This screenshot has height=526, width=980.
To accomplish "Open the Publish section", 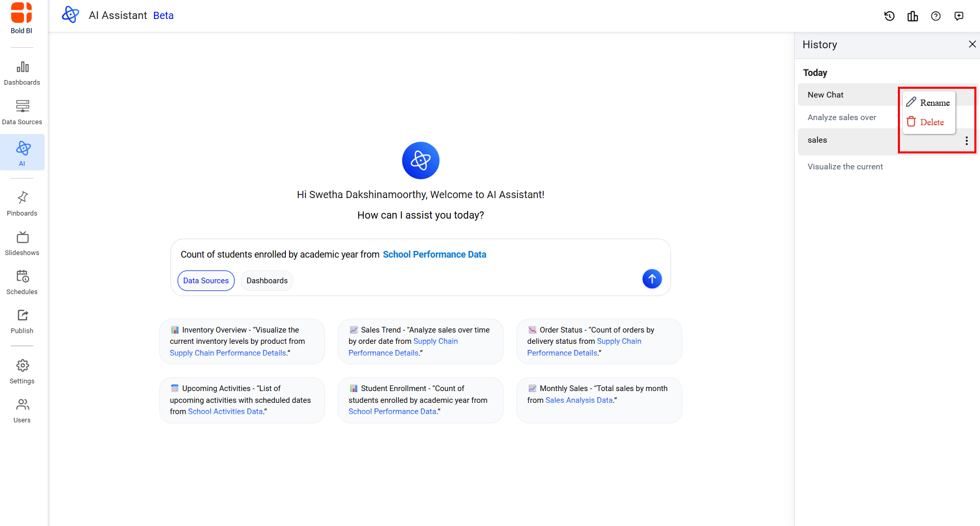I will pos(22,321).
